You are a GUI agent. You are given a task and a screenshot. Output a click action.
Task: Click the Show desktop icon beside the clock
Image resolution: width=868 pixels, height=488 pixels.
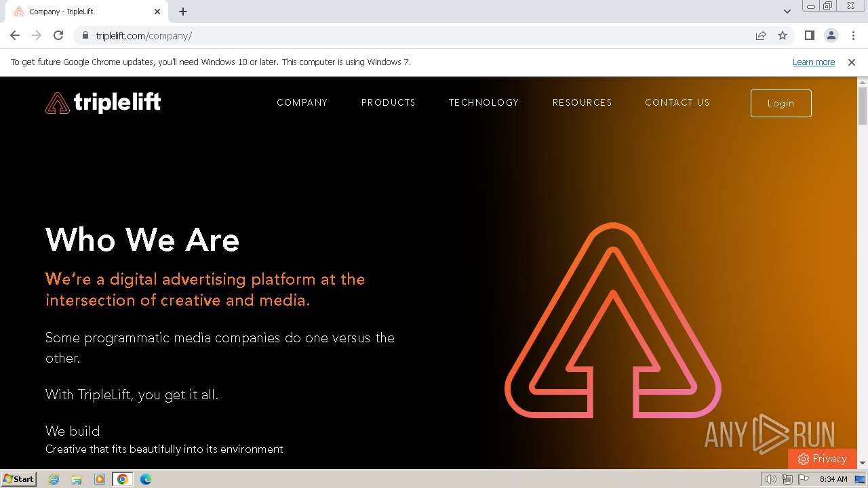[x=861, y=479]
